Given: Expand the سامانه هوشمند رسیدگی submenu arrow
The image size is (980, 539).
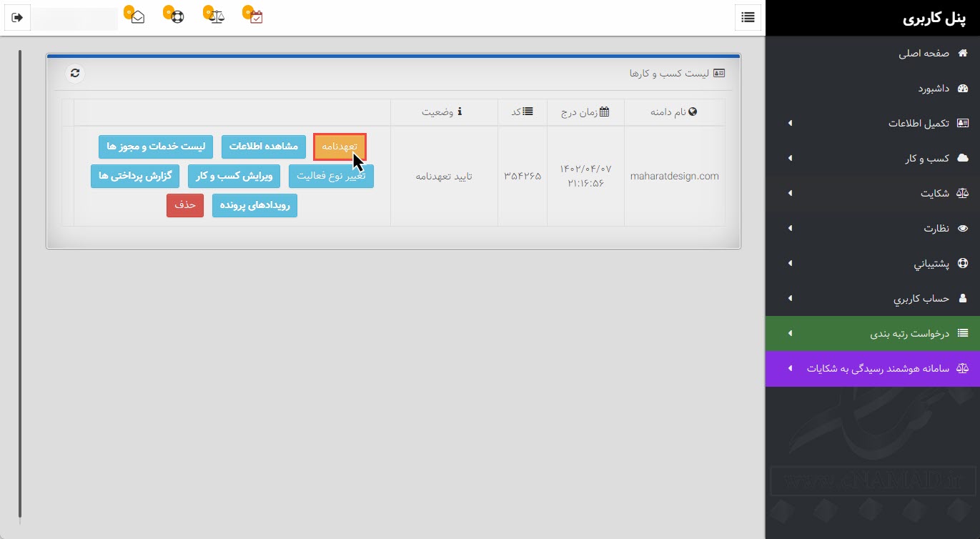Looking at the screenshot, I should (x=790, y=368).
